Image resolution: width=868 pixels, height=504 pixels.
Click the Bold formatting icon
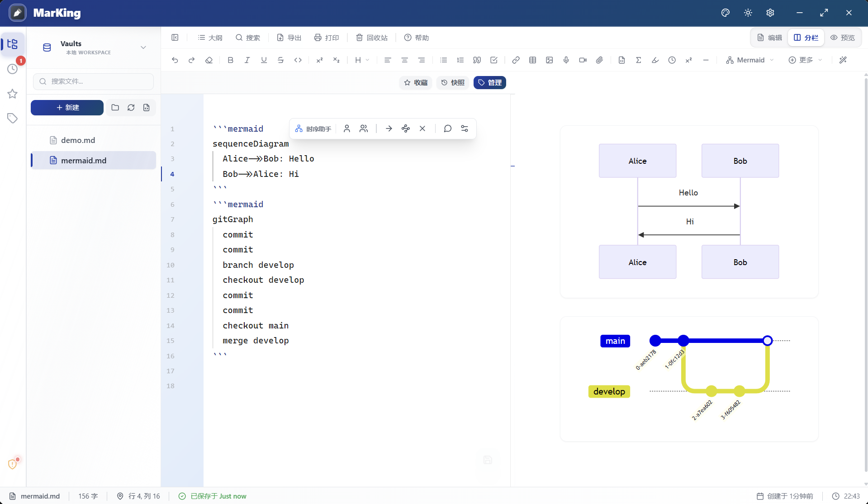coord(230,60)
